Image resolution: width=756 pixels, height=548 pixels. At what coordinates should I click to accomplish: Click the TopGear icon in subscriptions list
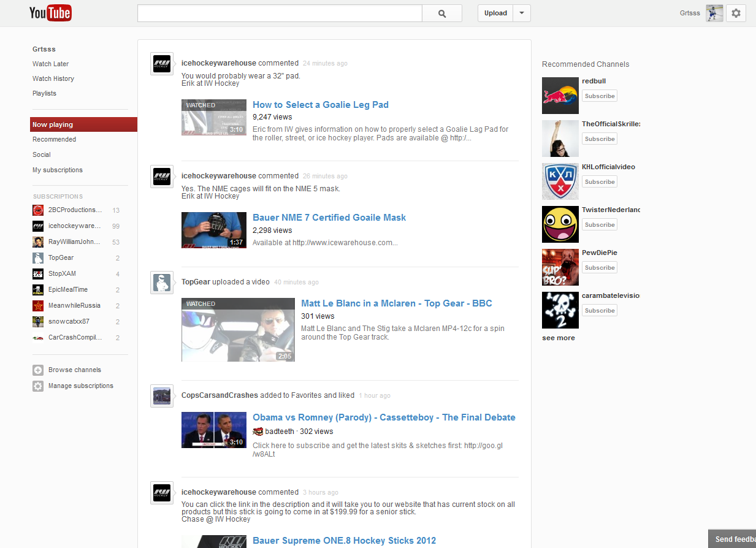point(38,258)
